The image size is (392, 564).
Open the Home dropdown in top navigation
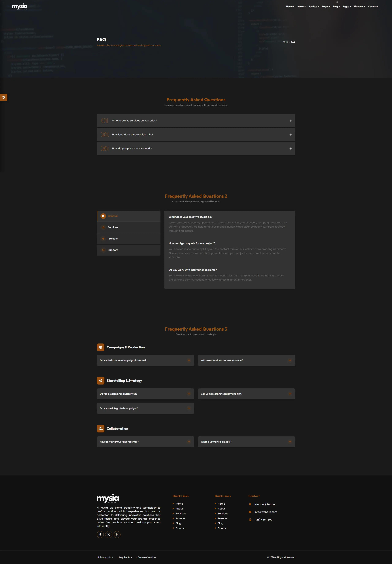click(290, 7)
